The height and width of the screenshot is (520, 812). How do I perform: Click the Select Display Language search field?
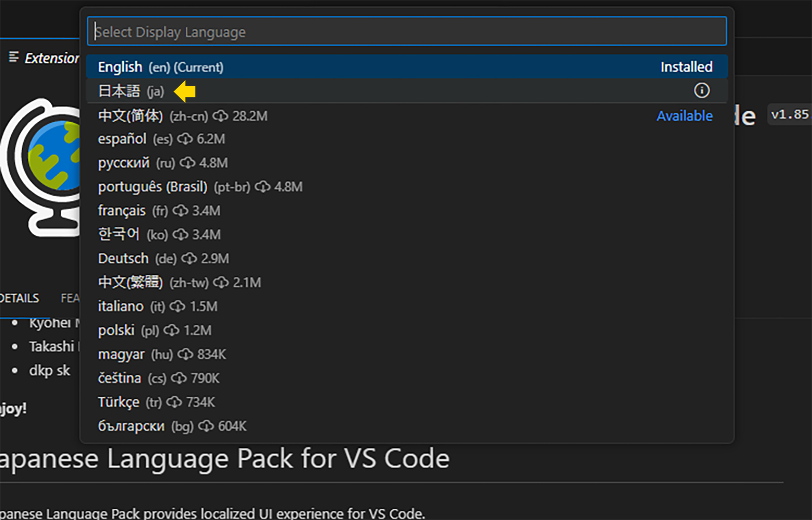[x=407, y=31]
